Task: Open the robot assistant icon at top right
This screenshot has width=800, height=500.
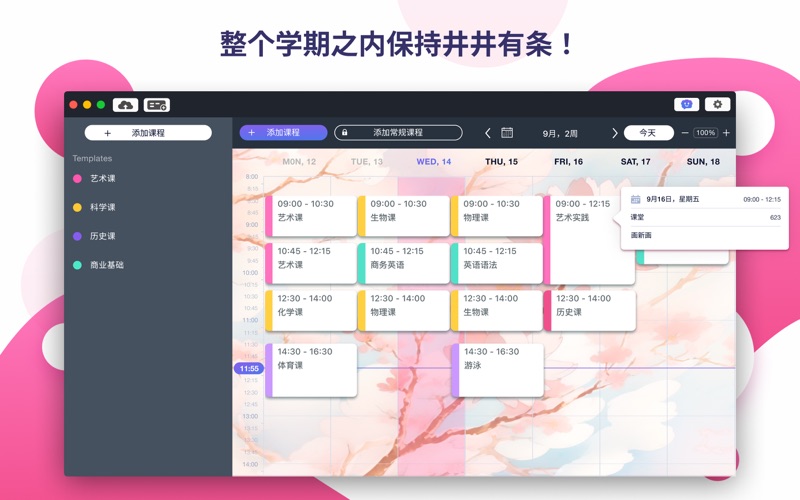Action: [x=686, y=105]
